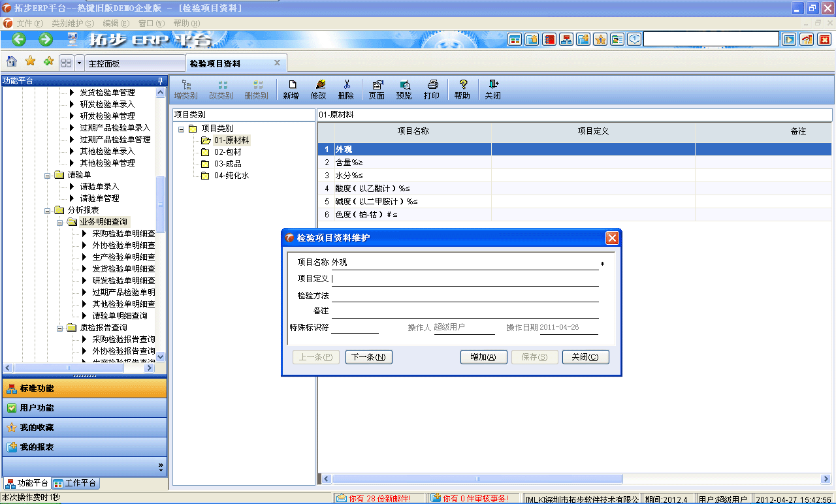The image size is (836, 504).
Task: Select the 增类别 toolbar icon
Action: 185,89
